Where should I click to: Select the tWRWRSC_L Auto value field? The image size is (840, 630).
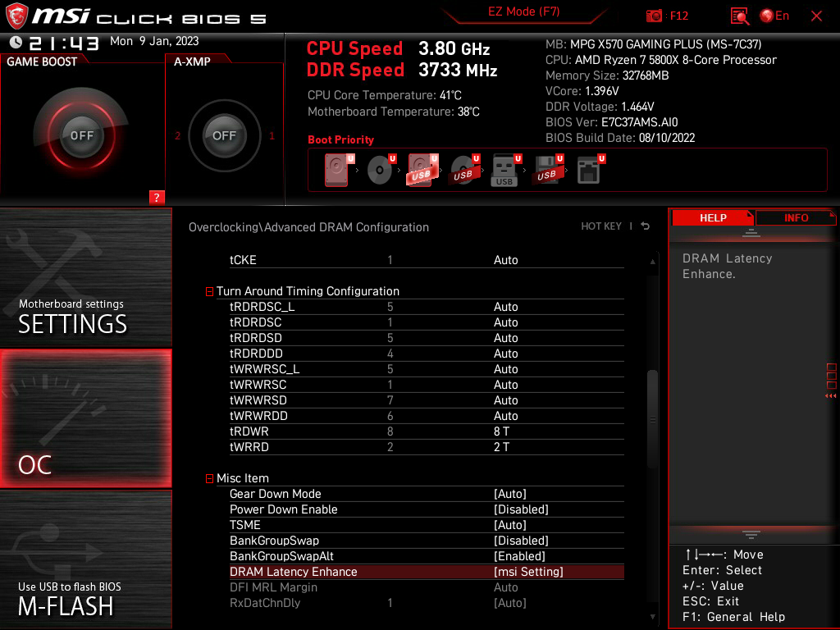coord(505,368)
